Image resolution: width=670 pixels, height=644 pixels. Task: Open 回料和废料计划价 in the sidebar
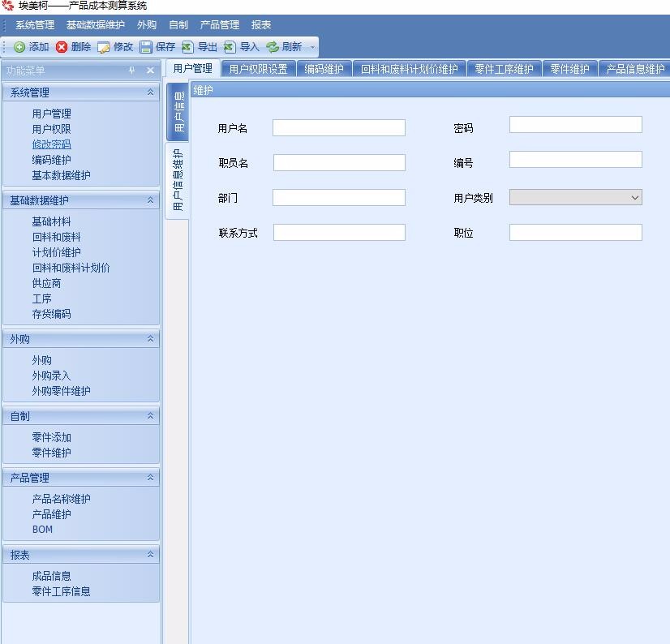pyautogui.click(x=71, y=268)
